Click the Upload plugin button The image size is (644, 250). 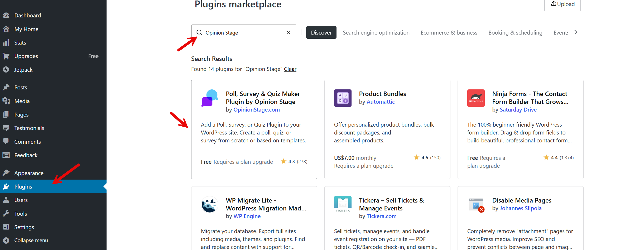click(x=562, y=4)
